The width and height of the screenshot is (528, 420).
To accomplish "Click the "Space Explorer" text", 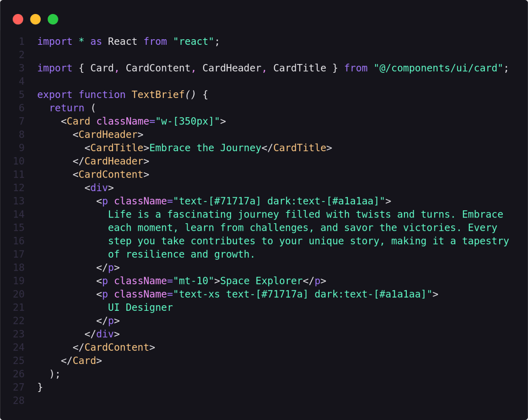I will click(x=261, y=281).
